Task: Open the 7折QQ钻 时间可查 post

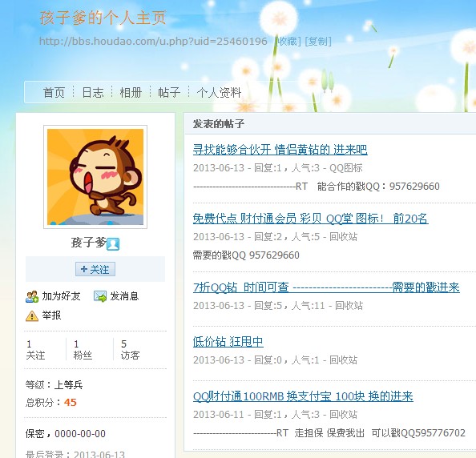Action: [326, 287]
